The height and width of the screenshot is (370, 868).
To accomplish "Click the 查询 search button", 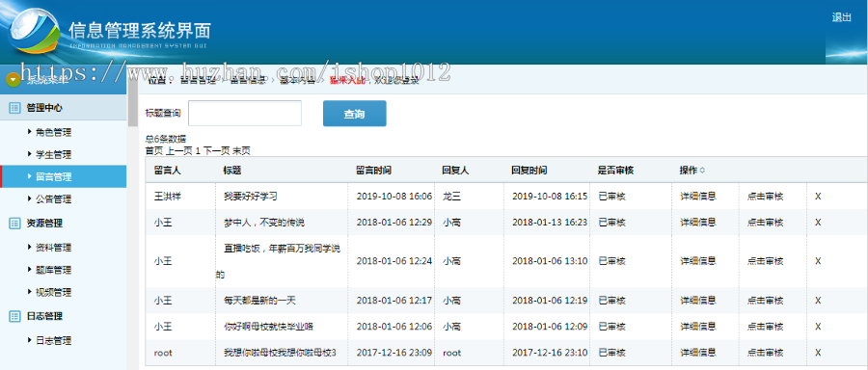I will point(354,114).
